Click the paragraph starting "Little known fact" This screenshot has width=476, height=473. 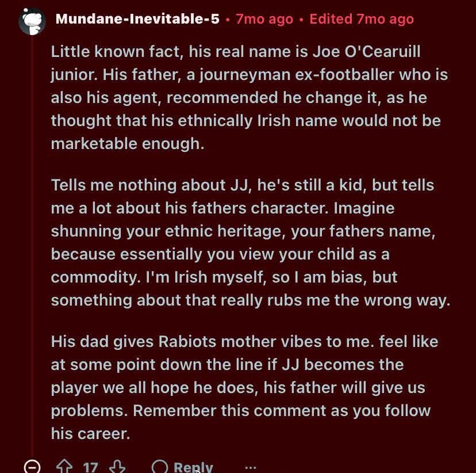click(249, 97)
